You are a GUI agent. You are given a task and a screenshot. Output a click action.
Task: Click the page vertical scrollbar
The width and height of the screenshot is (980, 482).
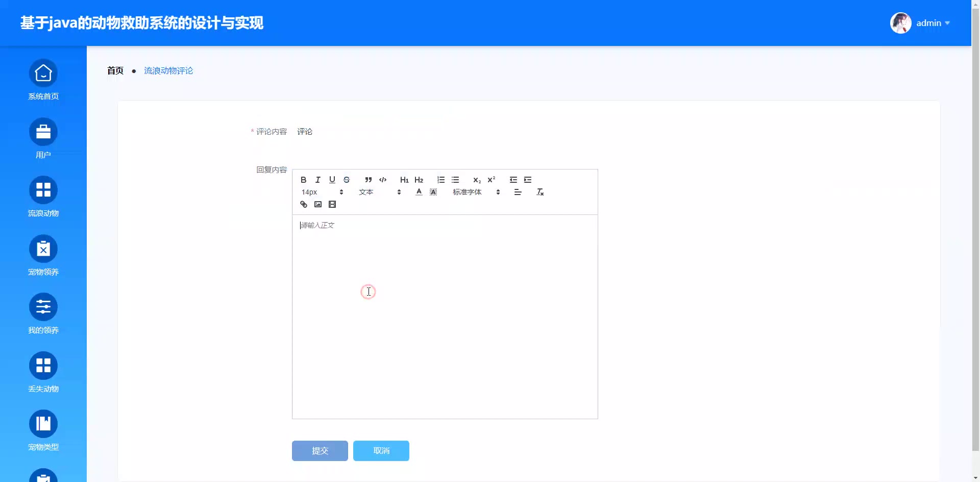coord(975,230)
